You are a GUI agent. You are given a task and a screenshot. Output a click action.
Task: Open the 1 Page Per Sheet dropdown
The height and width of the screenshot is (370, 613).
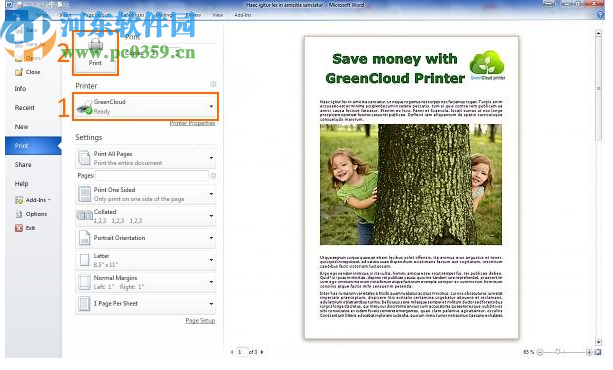coord(145,304)
